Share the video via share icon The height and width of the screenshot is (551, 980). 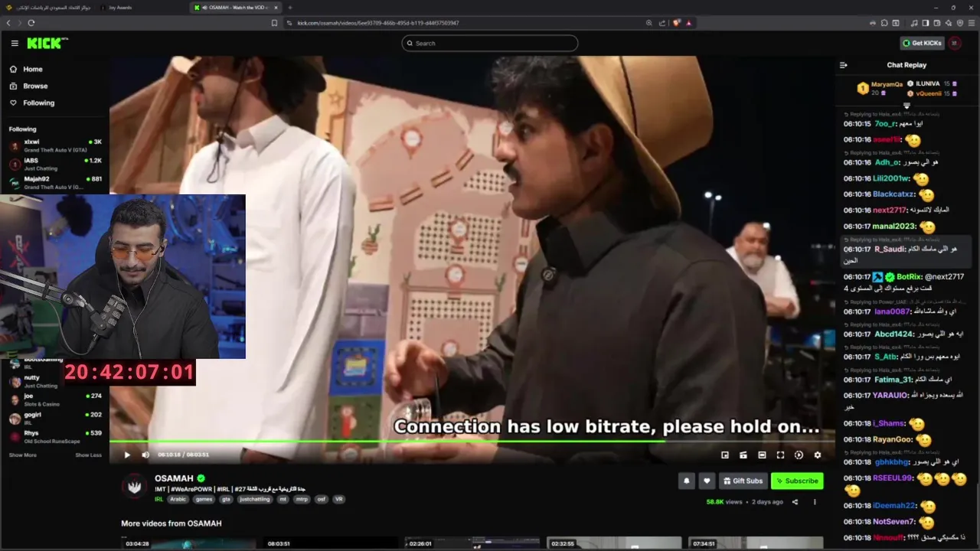tap(795, 502)
